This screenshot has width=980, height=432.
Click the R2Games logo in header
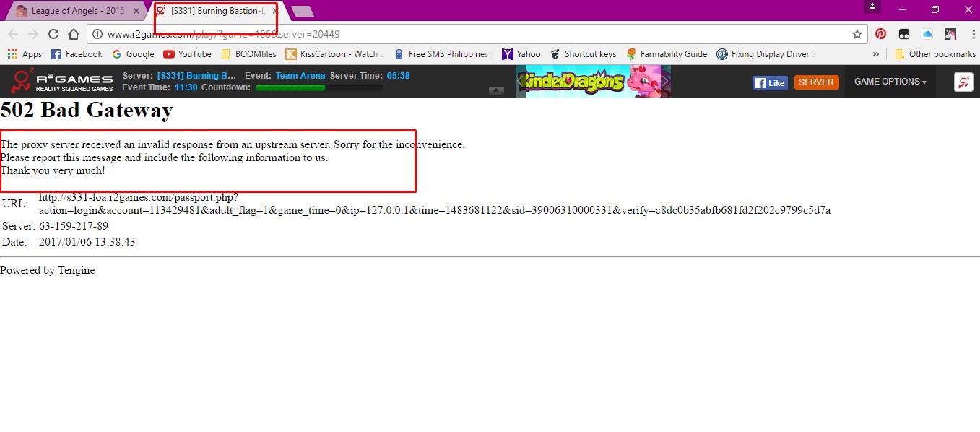pyautogui.click(x=62, y=82)
